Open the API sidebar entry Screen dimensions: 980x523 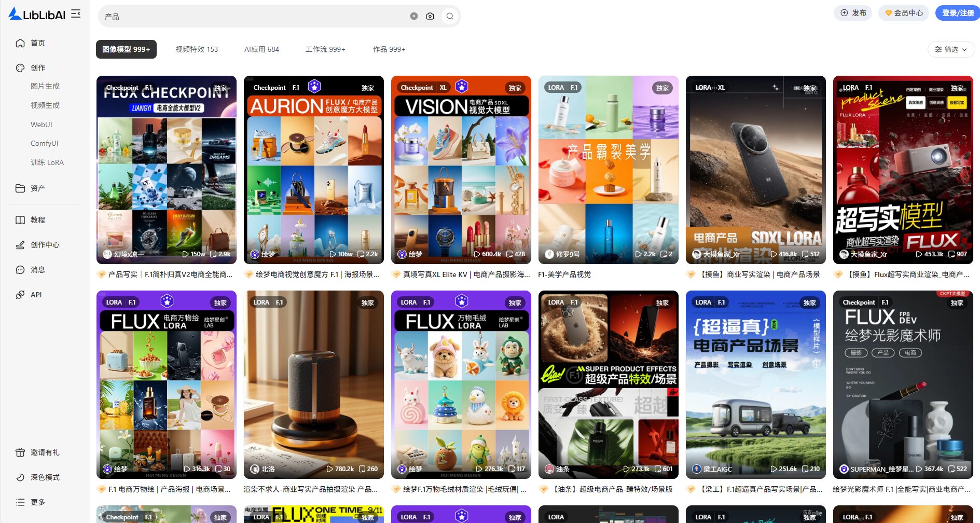coord(36,295)
